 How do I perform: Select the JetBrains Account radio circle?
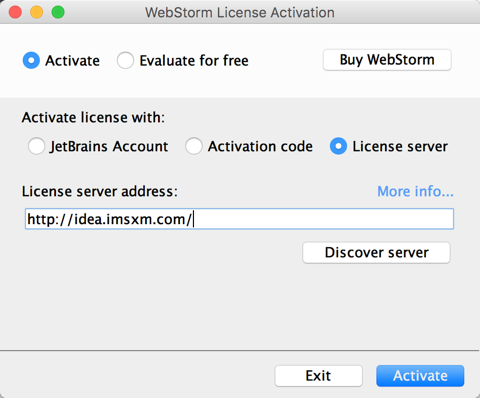point(36,146)
